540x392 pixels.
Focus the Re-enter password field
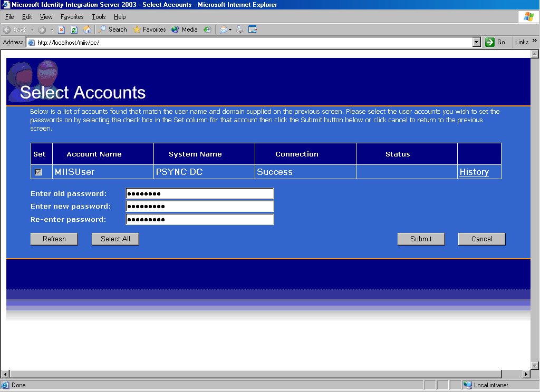[200, 219]
